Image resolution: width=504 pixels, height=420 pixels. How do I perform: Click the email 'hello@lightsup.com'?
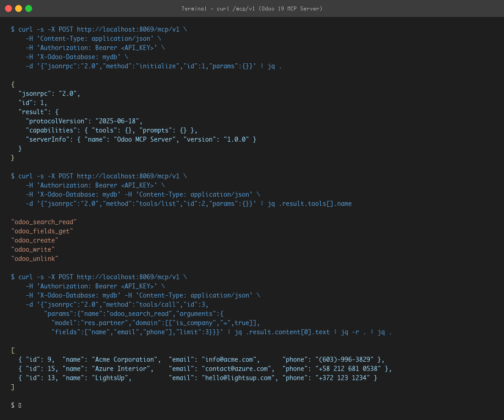(238, 378)
